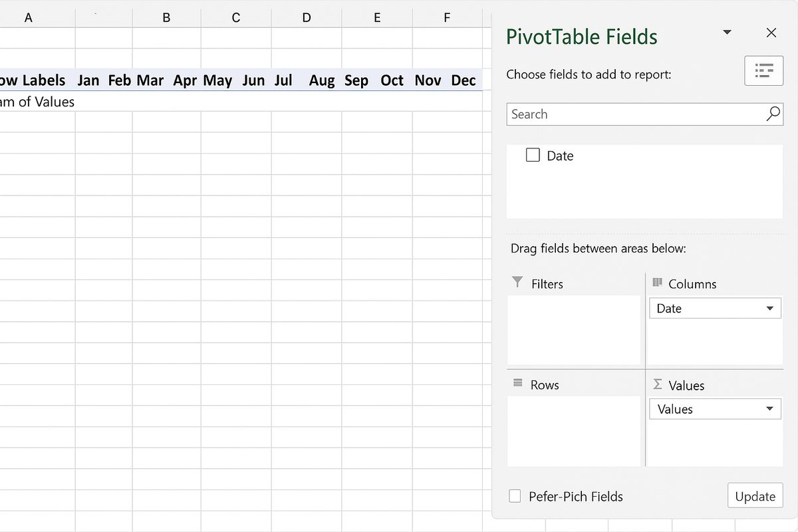Click the Date label in the field list
This screenshot has height=532, width=798.
[x=560, y=156]
